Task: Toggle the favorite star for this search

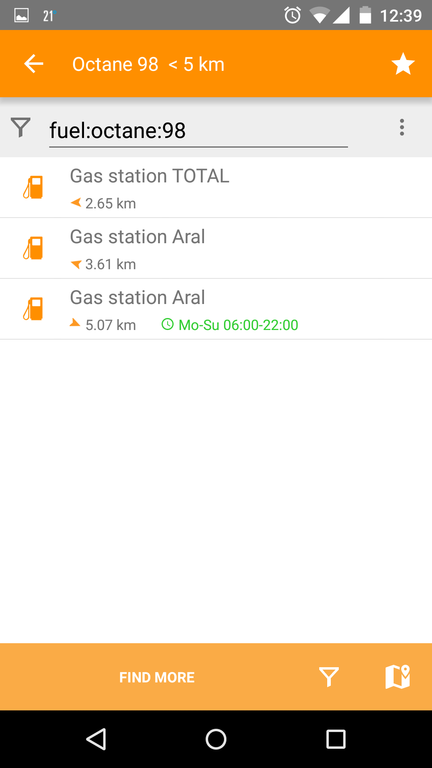Action: click(403, 64)
